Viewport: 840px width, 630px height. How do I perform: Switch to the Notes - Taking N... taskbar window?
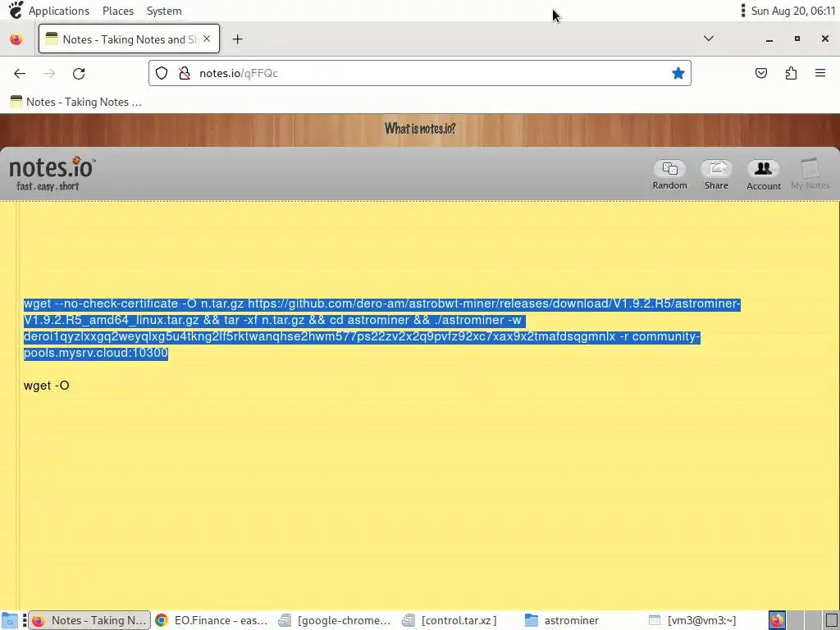89,620
